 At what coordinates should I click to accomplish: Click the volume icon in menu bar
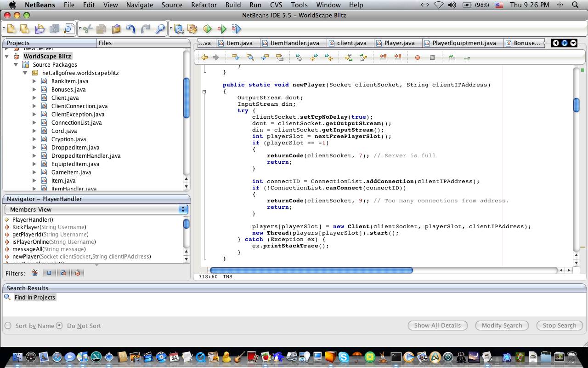tap(452, 5)
